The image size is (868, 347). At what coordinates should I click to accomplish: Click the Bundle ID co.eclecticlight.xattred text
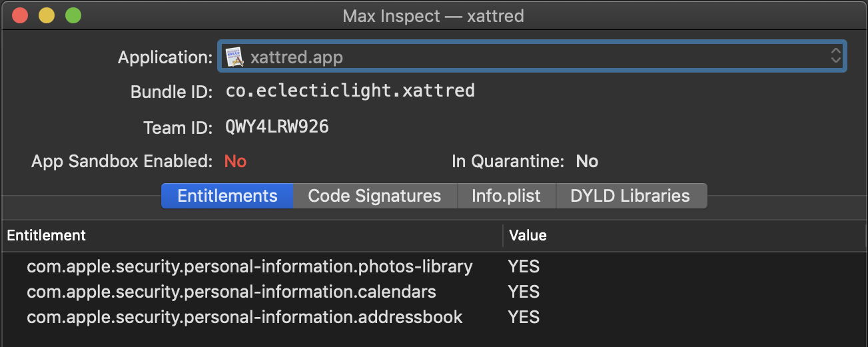click(350, 91)
